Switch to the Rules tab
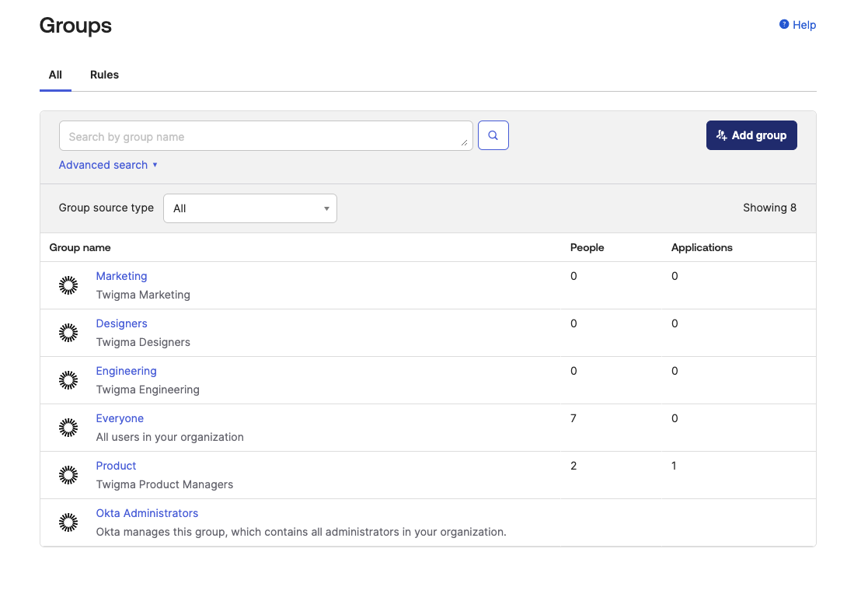 [105, 75]
